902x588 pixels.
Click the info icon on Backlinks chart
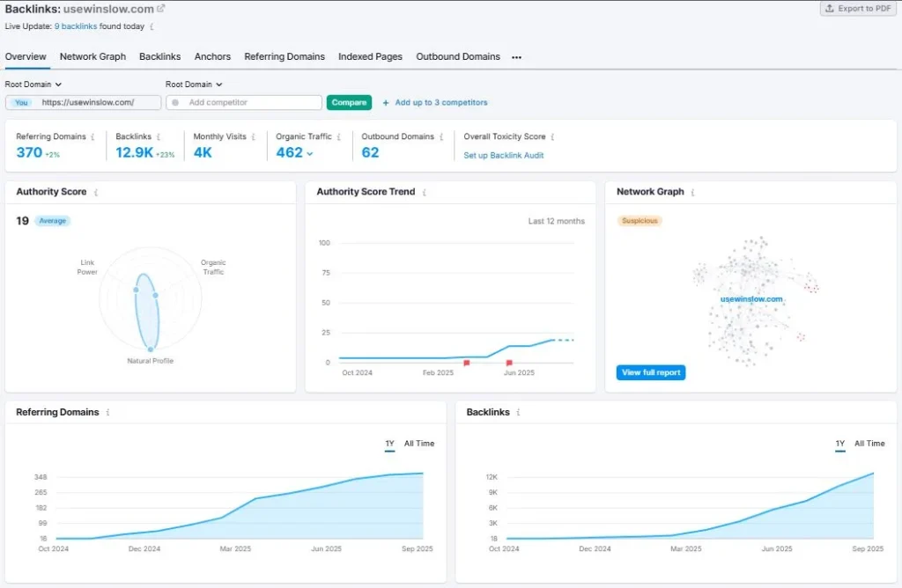pos(518,413)
